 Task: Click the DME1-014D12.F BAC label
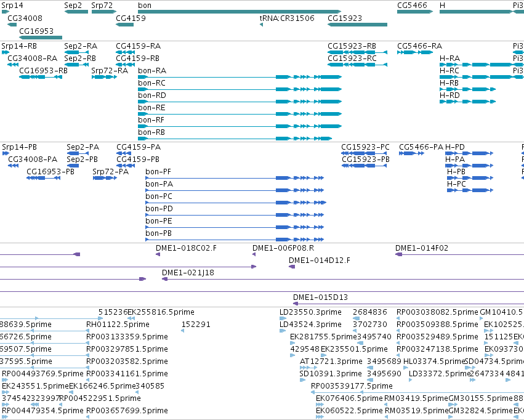click(320, 260)
